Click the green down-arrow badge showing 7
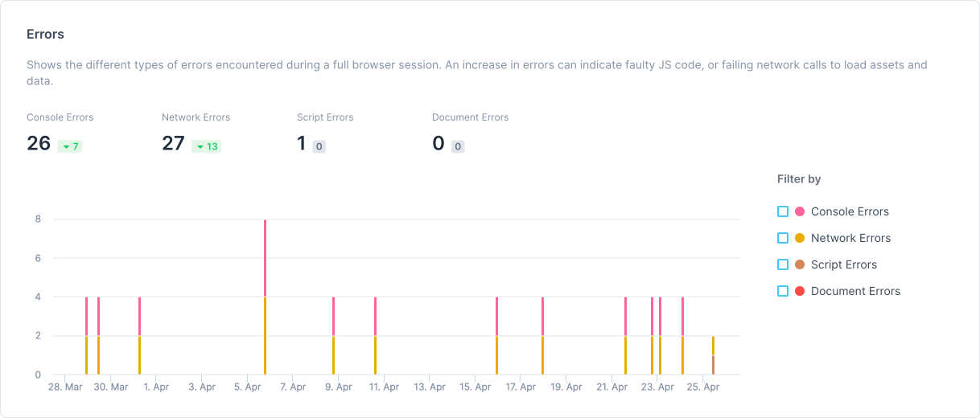 [70, 146]
